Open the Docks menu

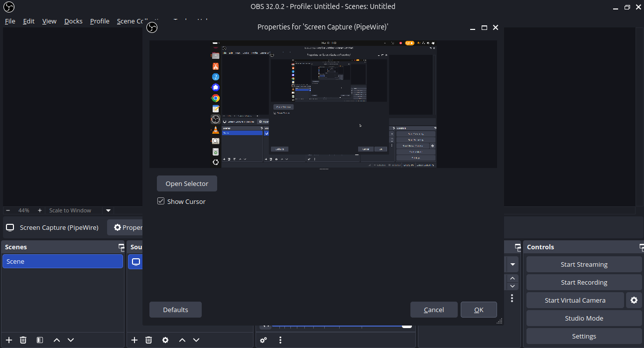[73, 21]
